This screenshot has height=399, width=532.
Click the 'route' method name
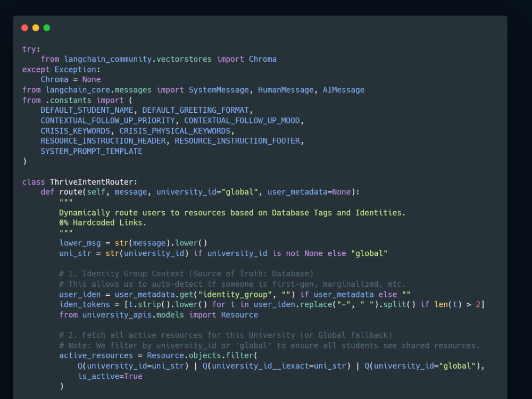[x=71, y=192]
